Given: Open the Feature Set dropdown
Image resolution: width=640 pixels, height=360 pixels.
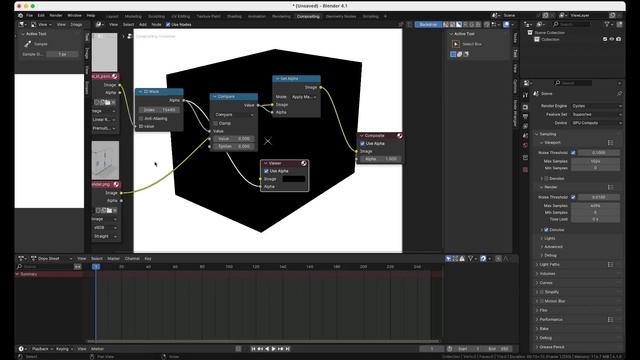Looking at the screenshot, I should point(596,115).
